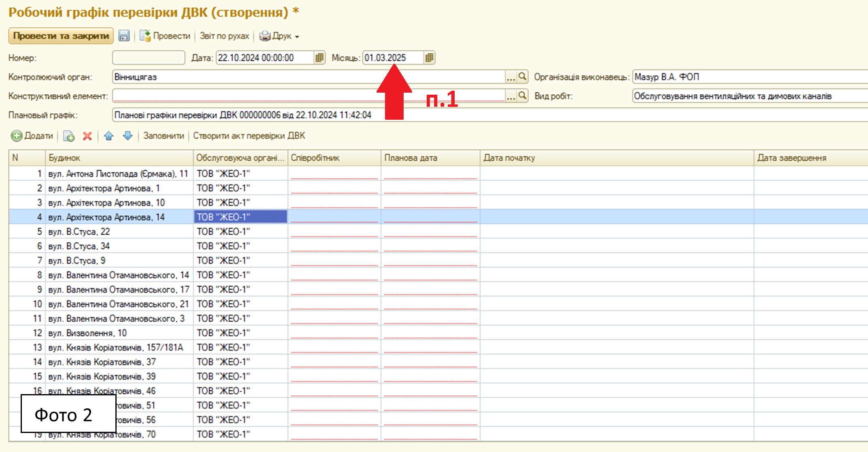The width and height of the screenshot is (868, 452).
Task: Move row down with blue arrow
Action: pos(128,136)
